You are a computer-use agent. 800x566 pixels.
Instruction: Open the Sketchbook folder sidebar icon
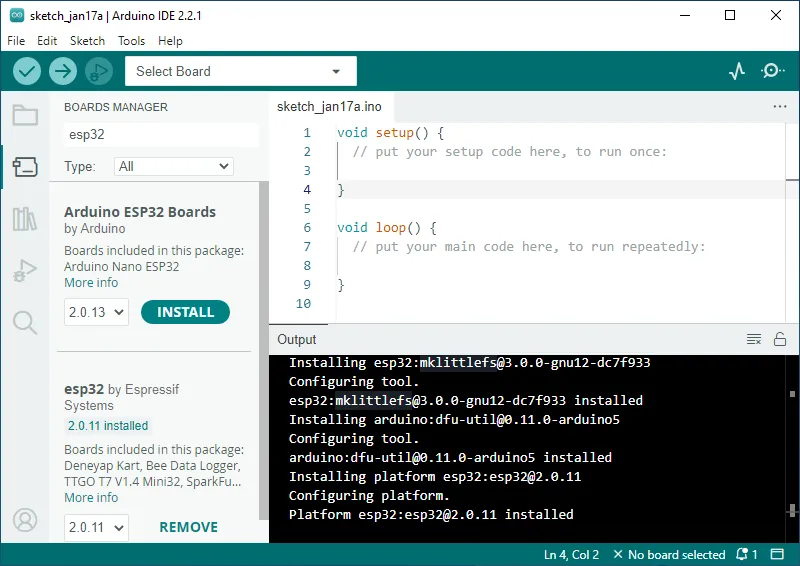25,115
